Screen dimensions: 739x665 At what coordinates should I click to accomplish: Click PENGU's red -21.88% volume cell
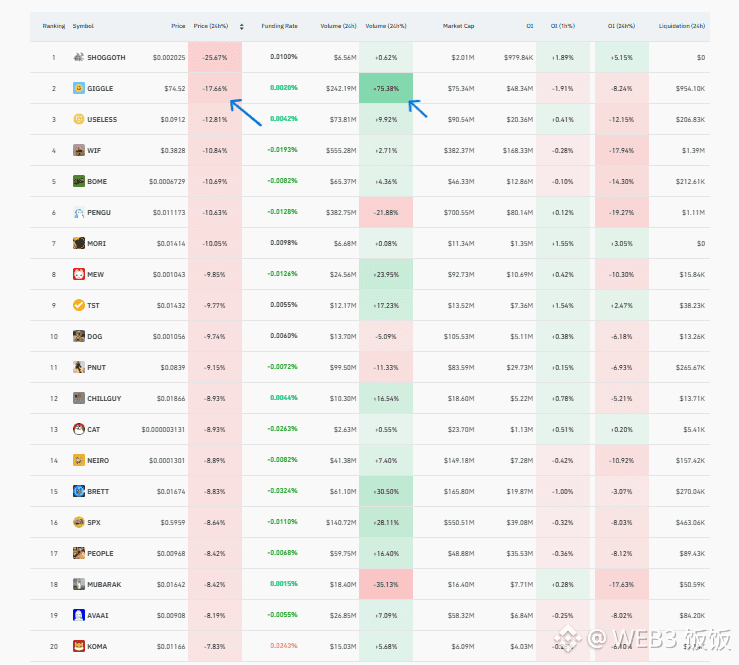point(386,213)
